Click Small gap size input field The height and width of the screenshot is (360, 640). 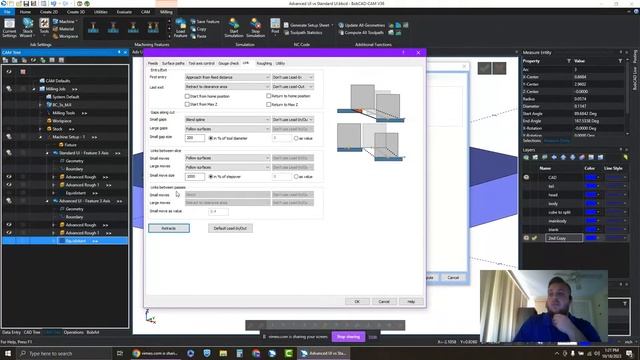point(195,138)
